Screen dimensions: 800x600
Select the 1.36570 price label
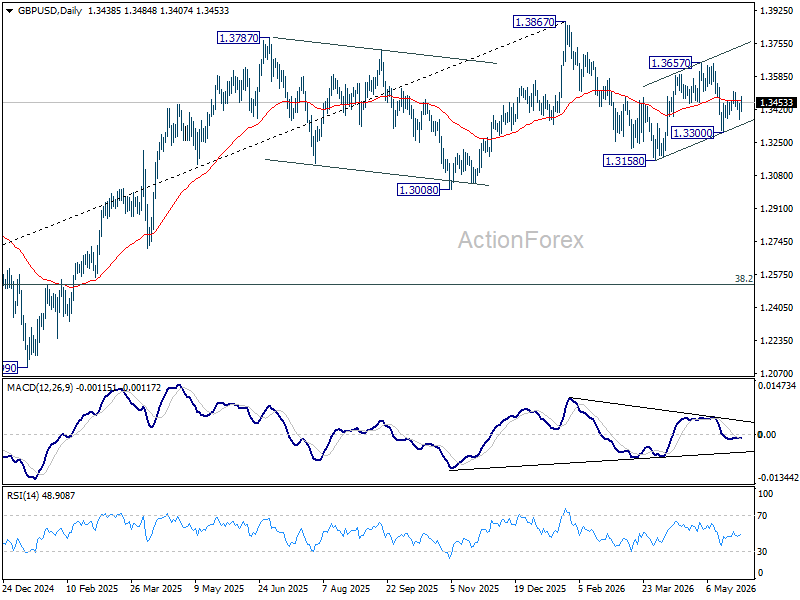coord(670,63)
